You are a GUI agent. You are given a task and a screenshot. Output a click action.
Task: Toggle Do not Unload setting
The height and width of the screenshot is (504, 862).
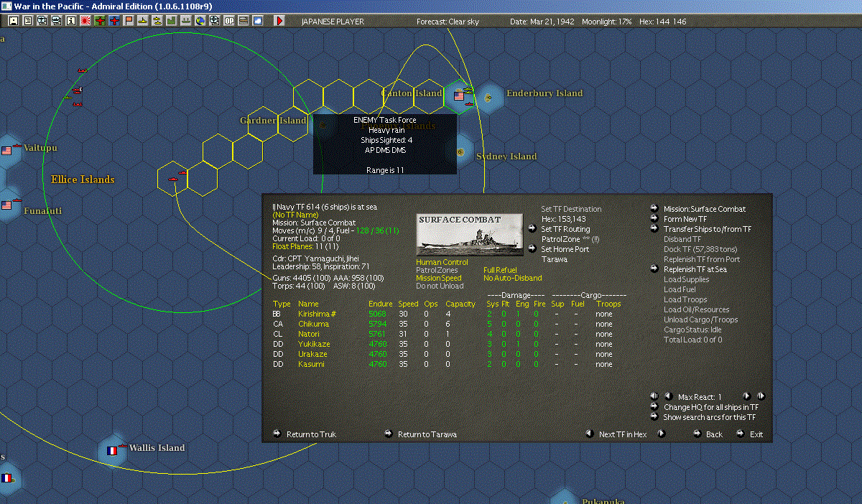tap(440, 286)
